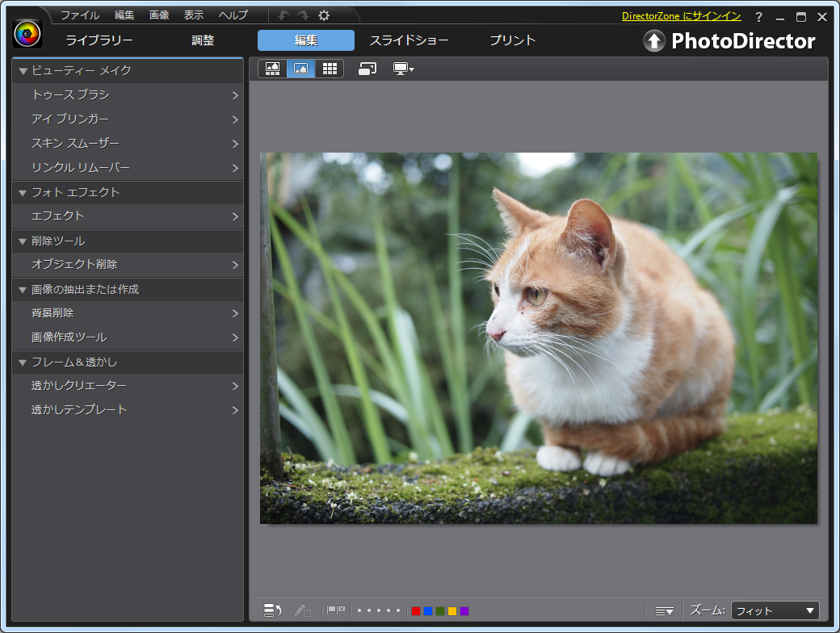Open the ズーム fit dropdown

point(775,610)
